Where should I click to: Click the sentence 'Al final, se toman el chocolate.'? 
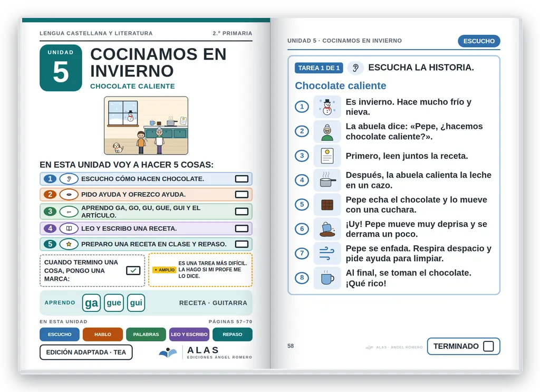[x=409, y=273]
